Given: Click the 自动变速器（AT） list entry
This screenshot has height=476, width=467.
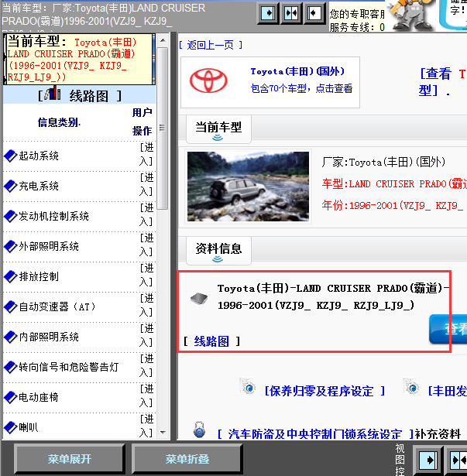Looking at the screenshot, I should click(57, 306).
